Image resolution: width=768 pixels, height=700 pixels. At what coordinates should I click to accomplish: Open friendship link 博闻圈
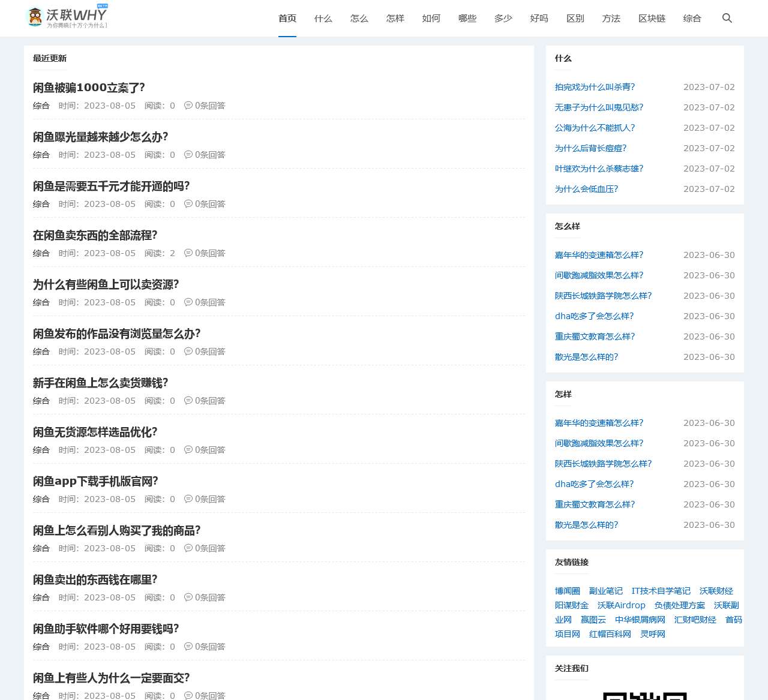pyautogui.click(x=566, y=591)
